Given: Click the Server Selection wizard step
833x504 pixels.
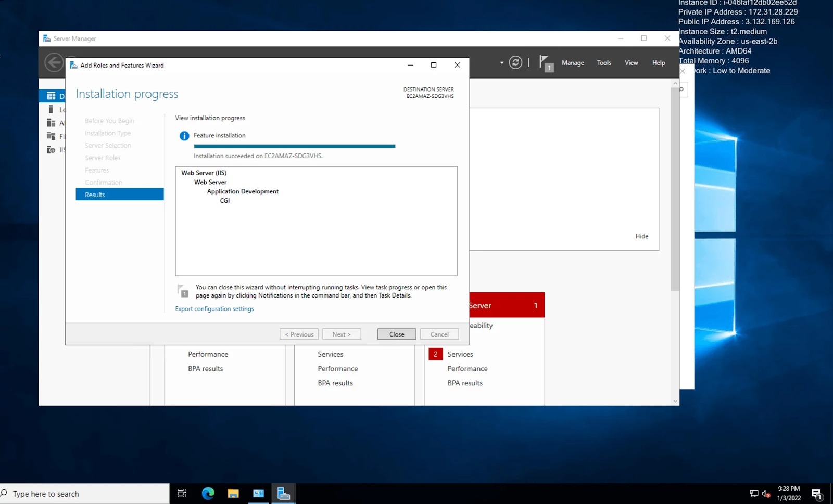Looking at the screenshot, I should [108, 146].
